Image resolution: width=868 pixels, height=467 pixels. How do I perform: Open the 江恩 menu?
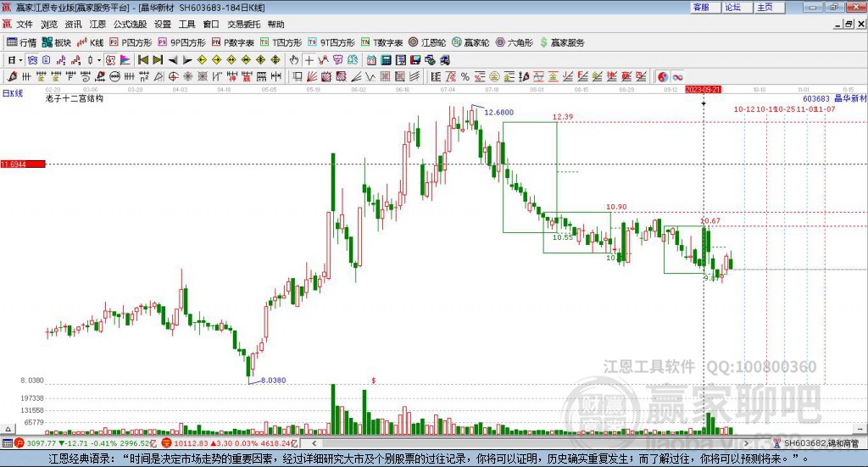coord(97,25)
